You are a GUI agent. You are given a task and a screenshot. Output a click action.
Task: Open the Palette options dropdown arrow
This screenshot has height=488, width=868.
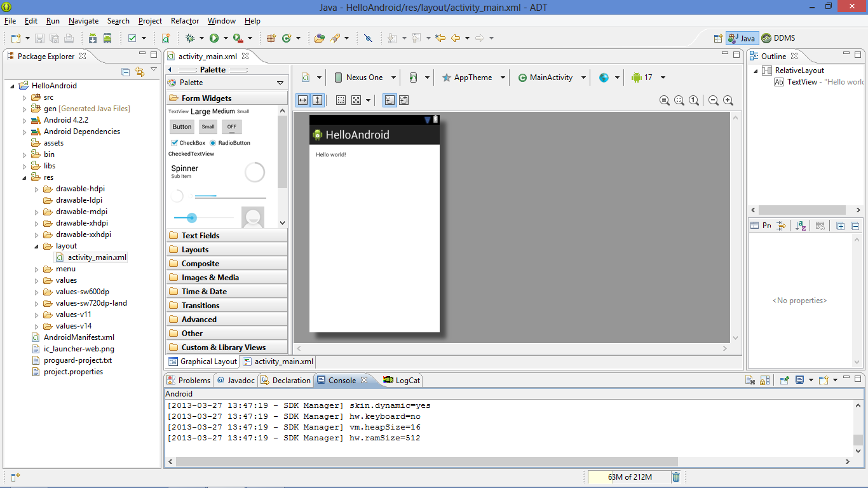click(280, 83)
